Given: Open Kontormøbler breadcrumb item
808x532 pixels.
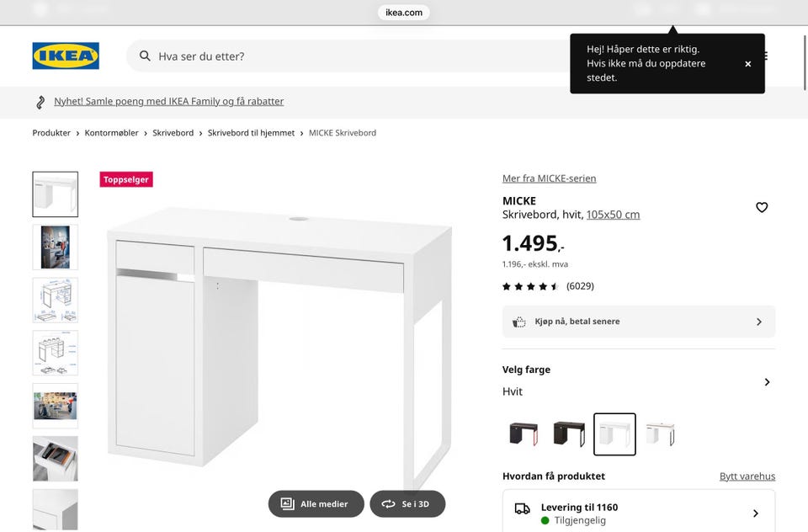Looking at the screenshot, I should tap(111, 133).
